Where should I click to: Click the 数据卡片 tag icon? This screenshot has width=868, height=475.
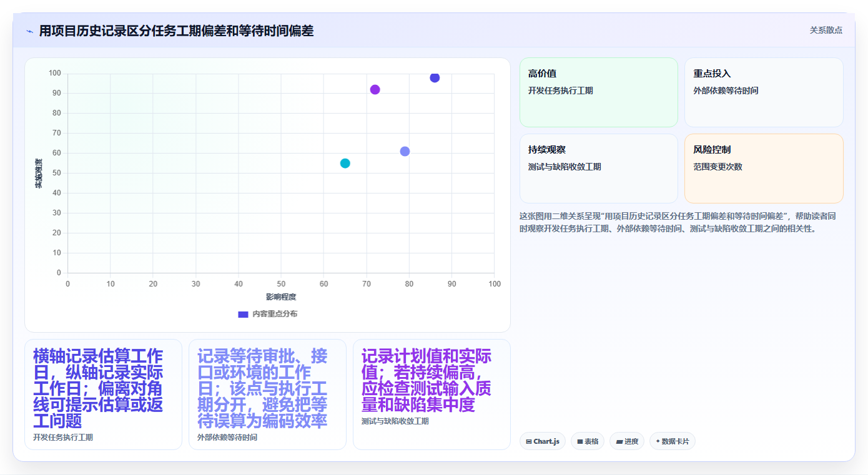658,441
